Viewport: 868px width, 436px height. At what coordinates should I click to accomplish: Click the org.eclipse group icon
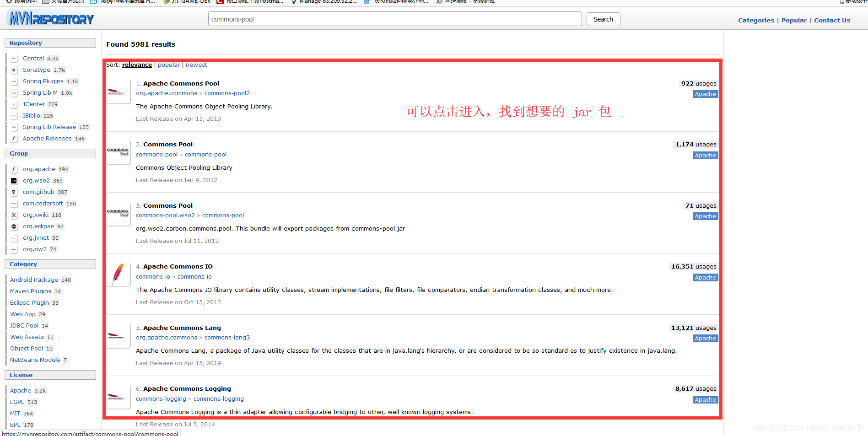[14, 226]
